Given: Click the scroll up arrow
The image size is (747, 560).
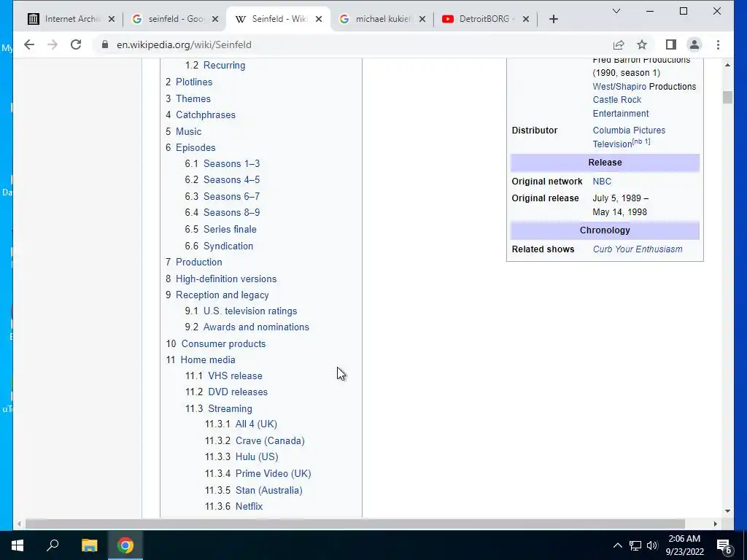Looking at the screenshot, I should coord(727,65).
